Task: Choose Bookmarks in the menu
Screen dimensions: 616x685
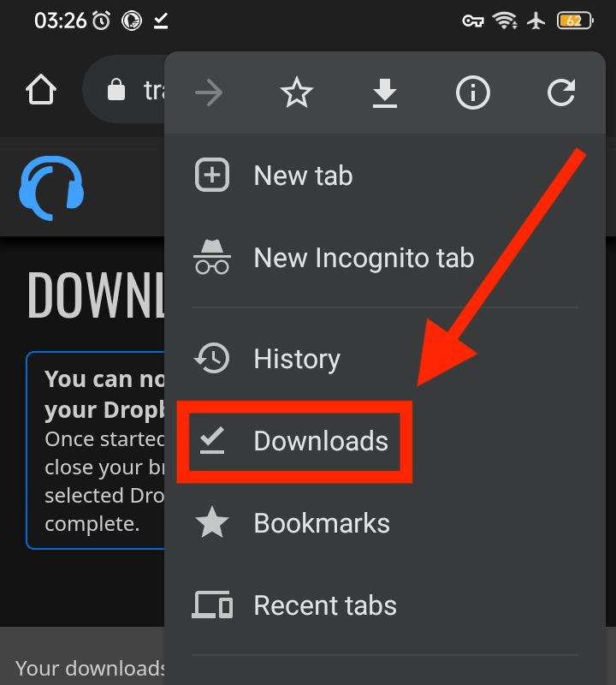Action: (322, 523)
